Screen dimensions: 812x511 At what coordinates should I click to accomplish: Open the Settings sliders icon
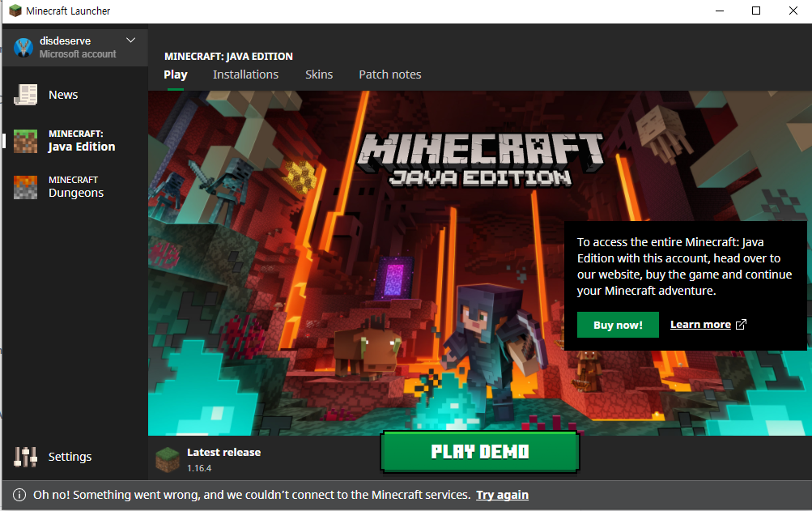25,457
